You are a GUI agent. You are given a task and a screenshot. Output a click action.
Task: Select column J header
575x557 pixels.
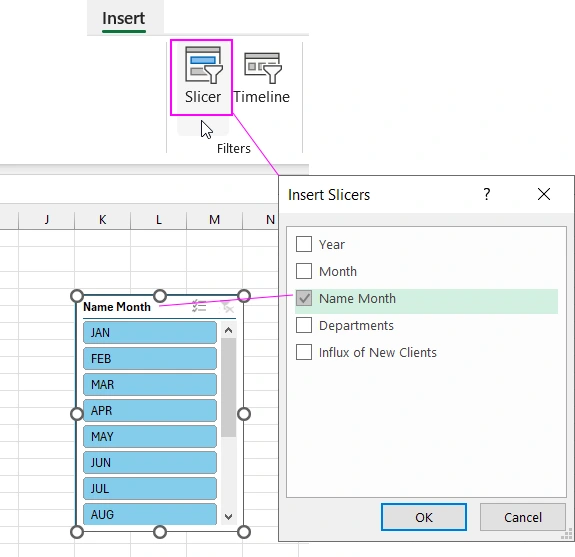[47, 220]
